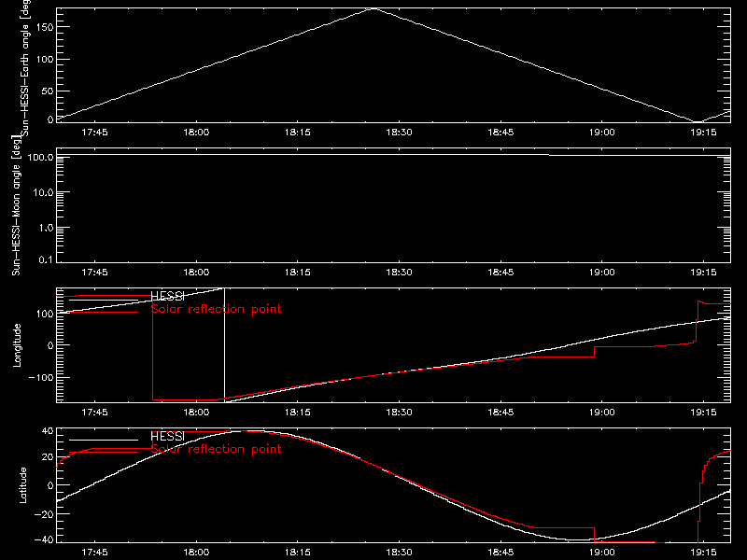This screenshot has height=560, width=747.
Task: Click white HESSI legend line in Longitude plot
Action: click(104, 300)
